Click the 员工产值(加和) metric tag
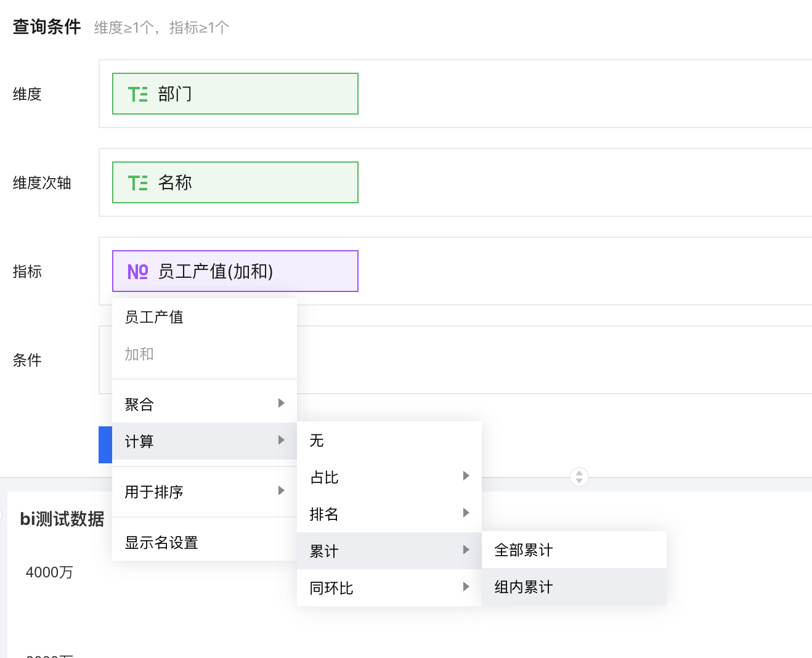 235,271
